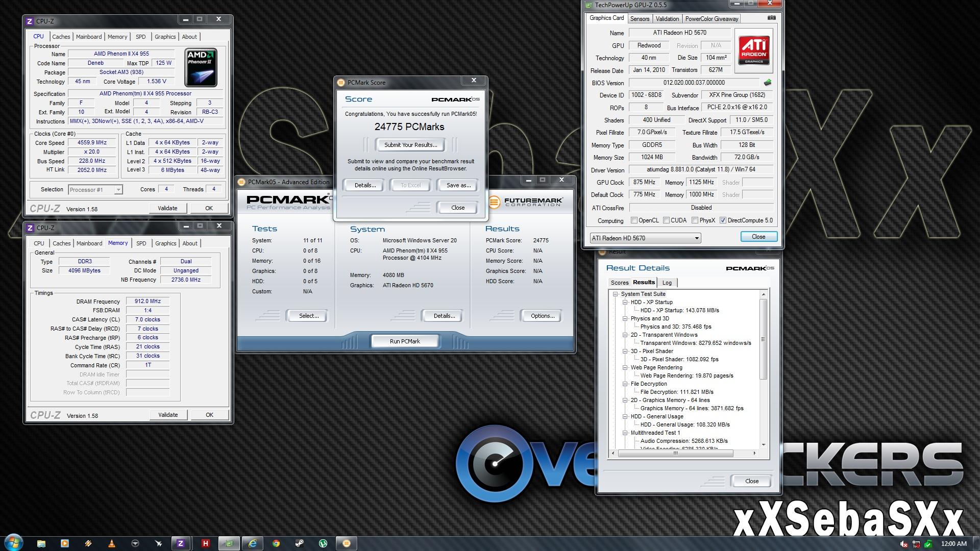Toggle the PhysX checkbox in GPU-Z
This screenshot has width=980, height=551.
695,220
